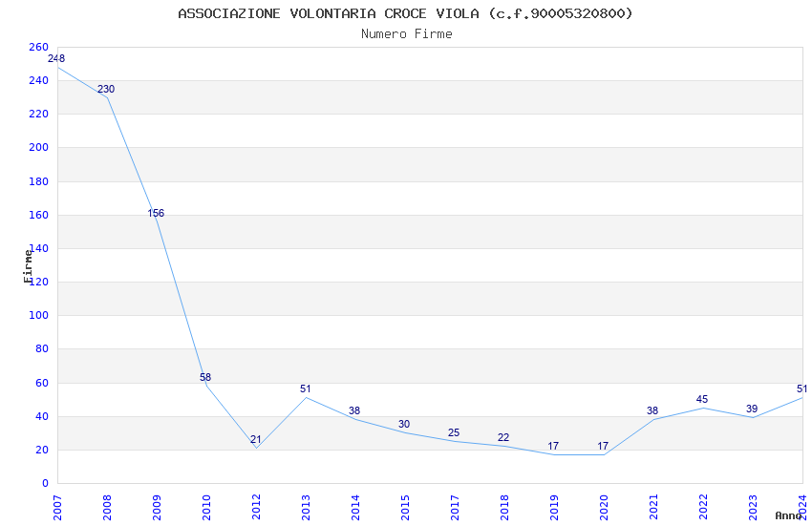Select the '17' data label above 2019
This screenshot has width=812, height=525.
point(553,446)
